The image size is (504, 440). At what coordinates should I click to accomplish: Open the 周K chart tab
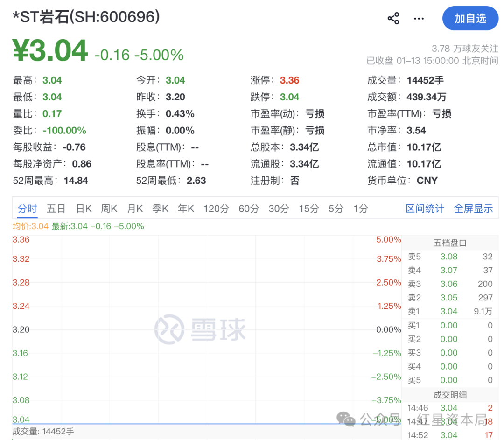pos(109,209)
